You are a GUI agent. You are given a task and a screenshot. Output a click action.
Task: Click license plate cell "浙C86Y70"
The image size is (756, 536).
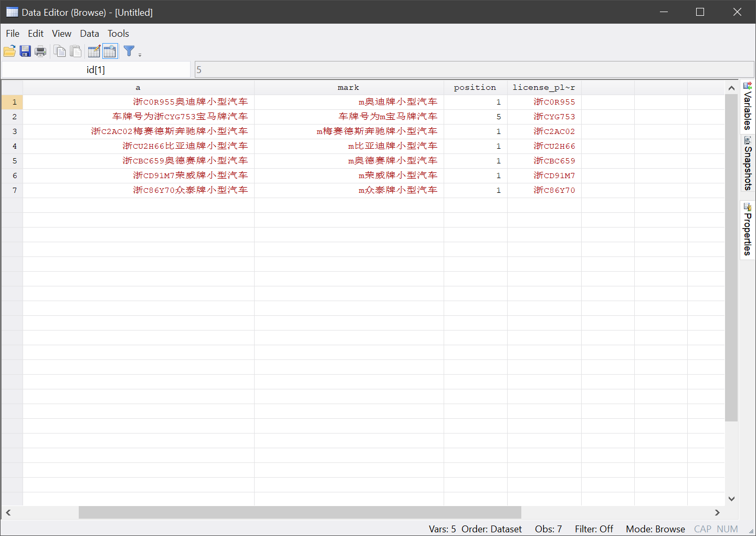[x=544, y=190]
